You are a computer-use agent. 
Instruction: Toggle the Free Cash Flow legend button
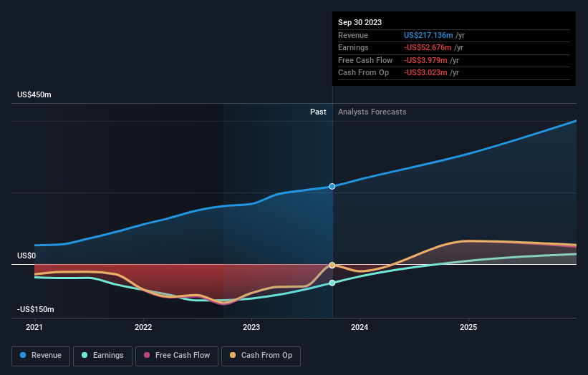[177, 356]
